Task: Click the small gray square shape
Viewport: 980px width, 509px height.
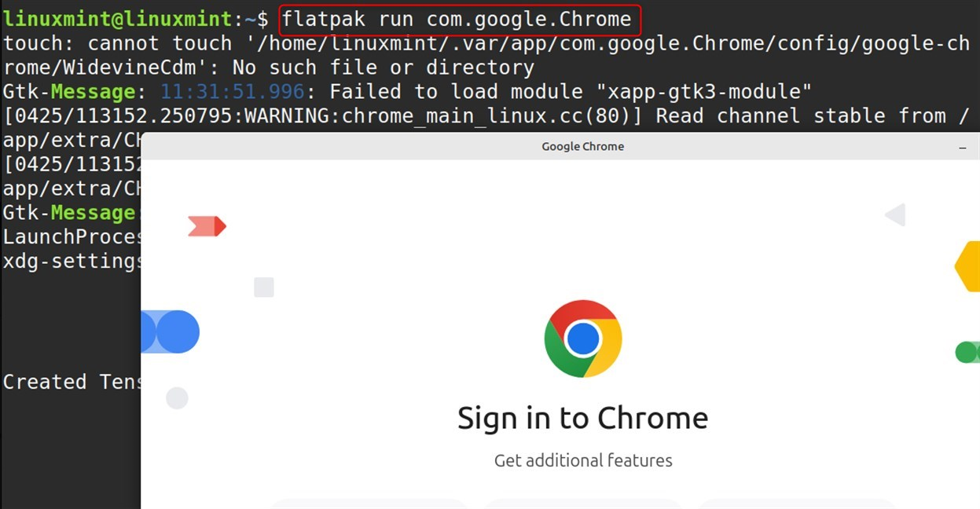Action: coord(264,287)
